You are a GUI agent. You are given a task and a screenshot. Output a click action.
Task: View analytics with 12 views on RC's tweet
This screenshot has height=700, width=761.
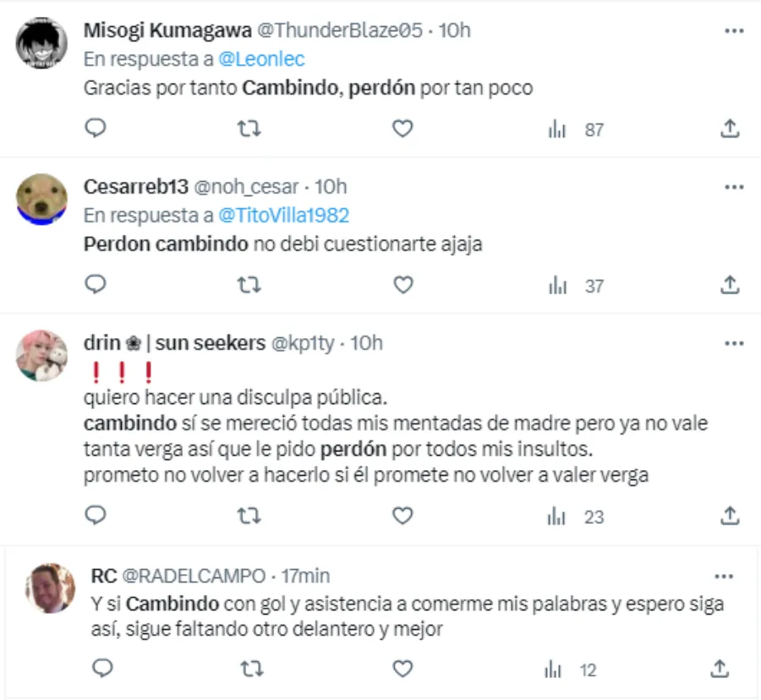pos(570,670)
